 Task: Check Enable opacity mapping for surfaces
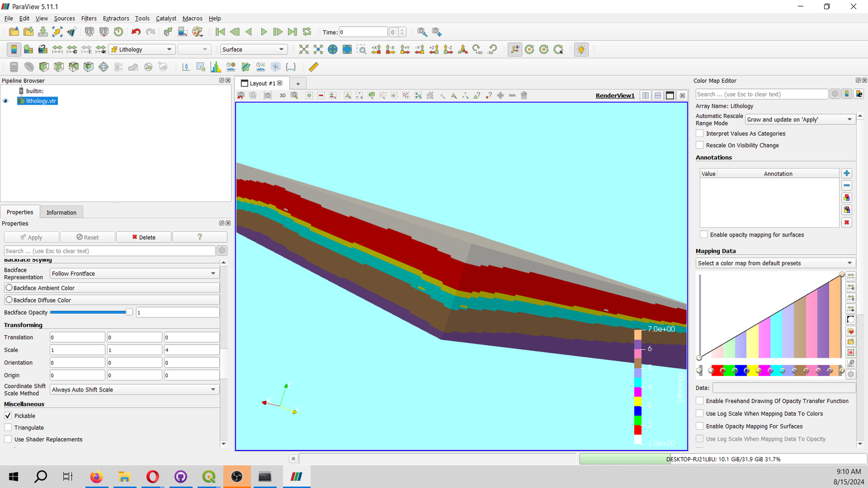704,235
